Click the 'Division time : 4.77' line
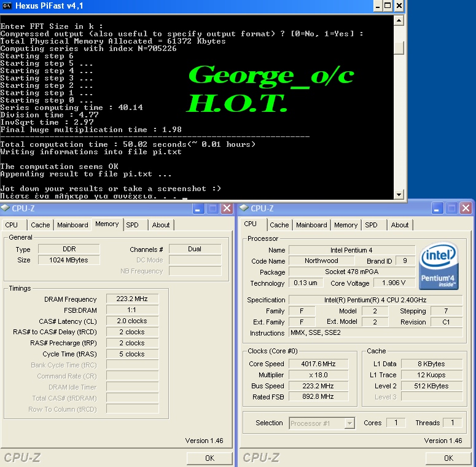This screenshot has height=467, width=476. (x=50, y=115)
